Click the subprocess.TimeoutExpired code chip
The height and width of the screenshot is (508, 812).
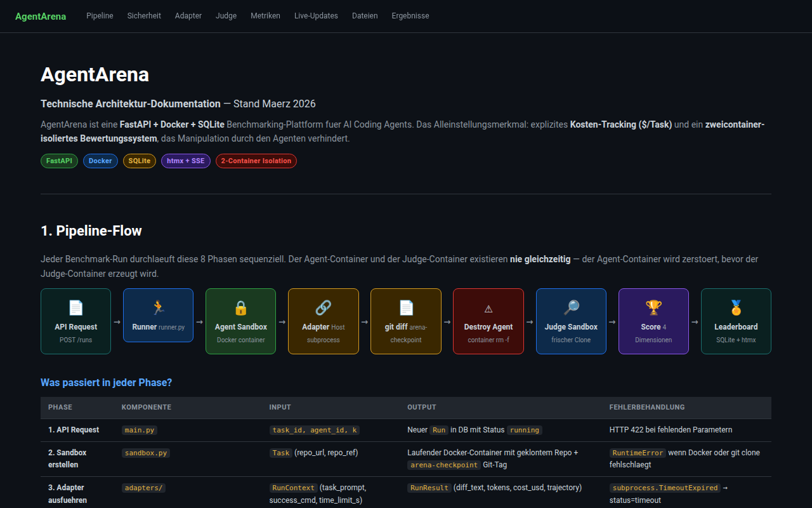coord(665,488)
